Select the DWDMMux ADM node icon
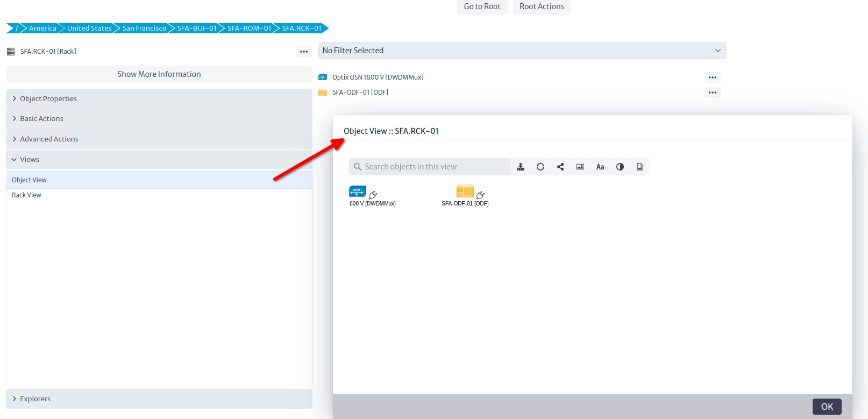The height and width of the screenshot is (419, 868). [358, 191]
